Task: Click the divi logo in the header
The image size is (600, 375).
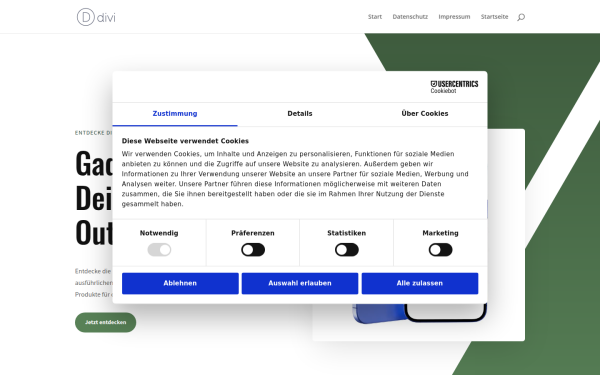Action: [96, 17]
